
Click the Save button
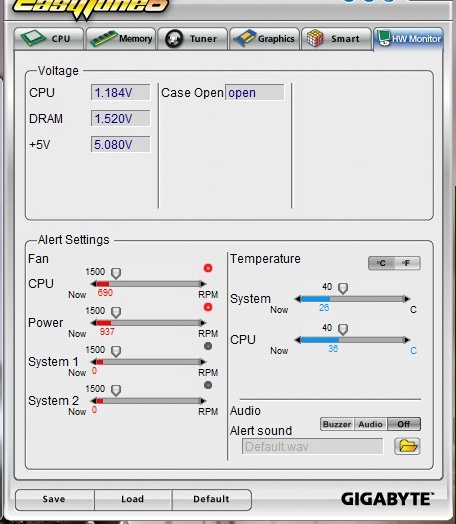pyautogui.click(x=55, y=500)
